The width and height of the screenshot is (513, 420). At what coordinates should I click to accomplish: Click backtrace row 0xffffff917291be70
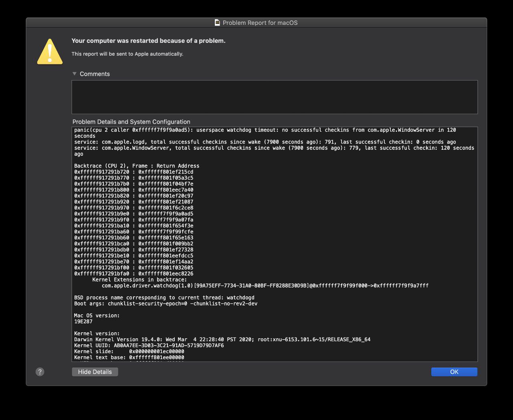[134, 262]
